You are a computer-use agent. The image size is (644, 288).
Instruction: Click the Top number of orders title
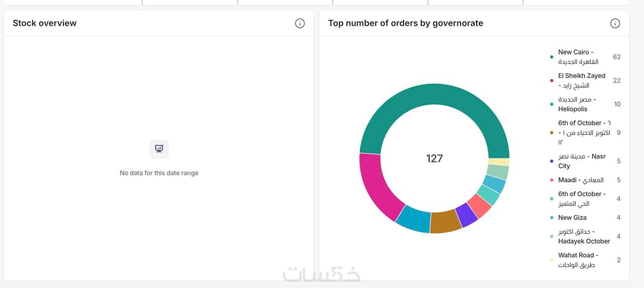(x=406, y=23)
